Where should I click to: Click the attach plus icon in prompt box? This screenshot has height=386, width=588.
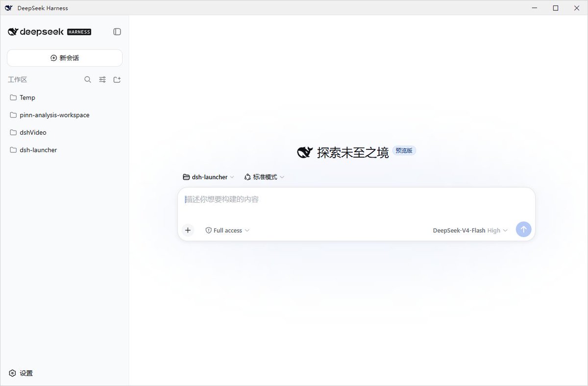188,230
